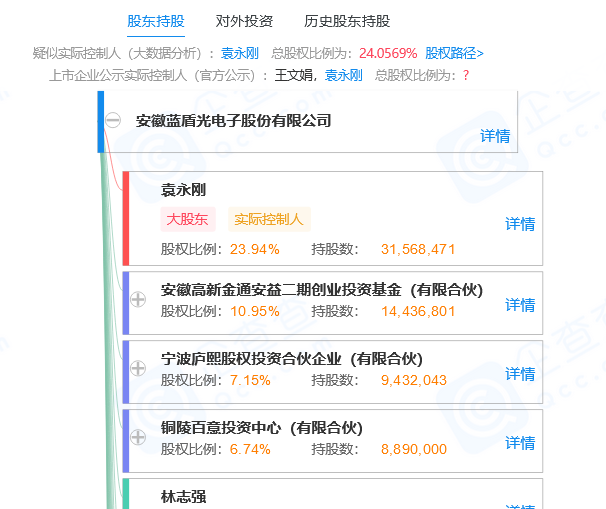Open 详情 for 安徽蓝盾光电子股份有限公司
606x509 pixels.
pyautogui.click(x=495, y=136)
